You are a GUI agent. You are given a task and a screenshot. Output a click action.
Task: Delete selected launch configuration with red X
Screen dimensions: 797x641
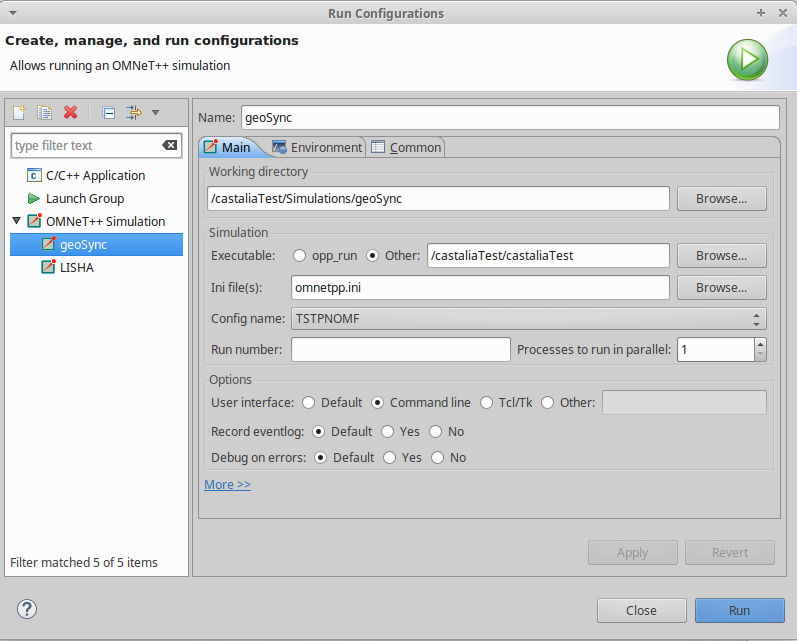71,112
